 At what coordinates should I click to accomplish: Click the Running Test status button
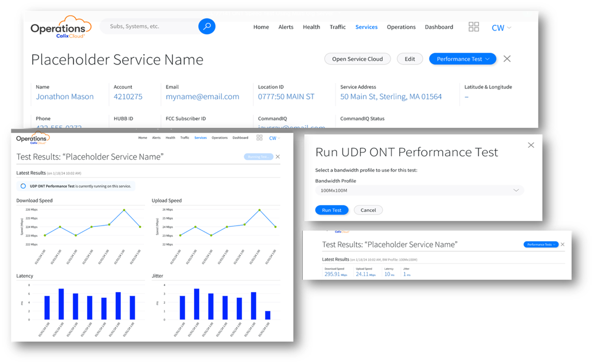[259, 157]
